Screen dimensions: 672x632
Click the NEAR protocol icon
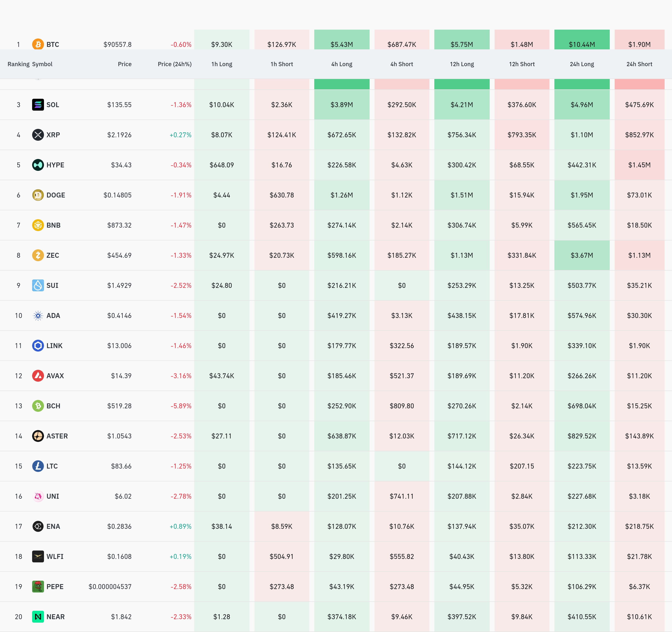tap(38, 616)
